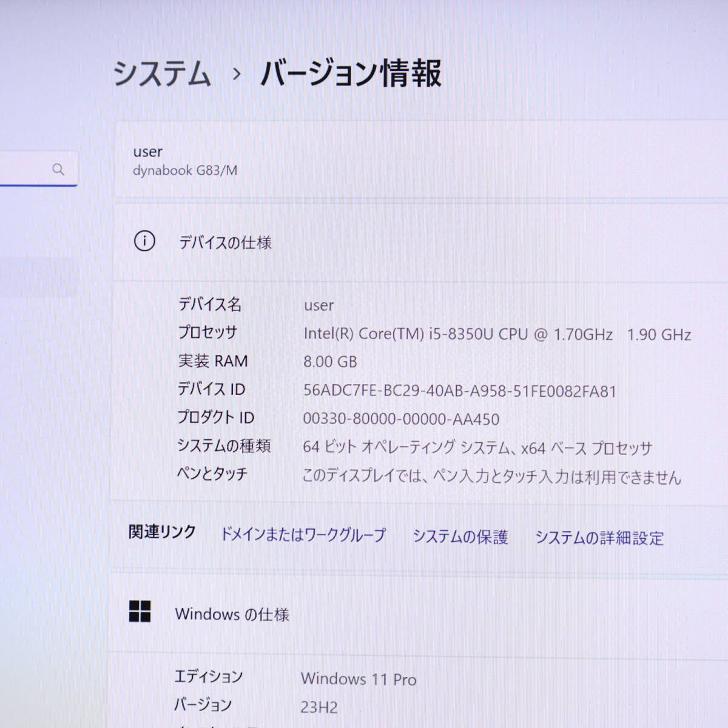This screenshot has width=728, height=728.
Task: Select the pen and touch description text
Action: coord(491,477)
